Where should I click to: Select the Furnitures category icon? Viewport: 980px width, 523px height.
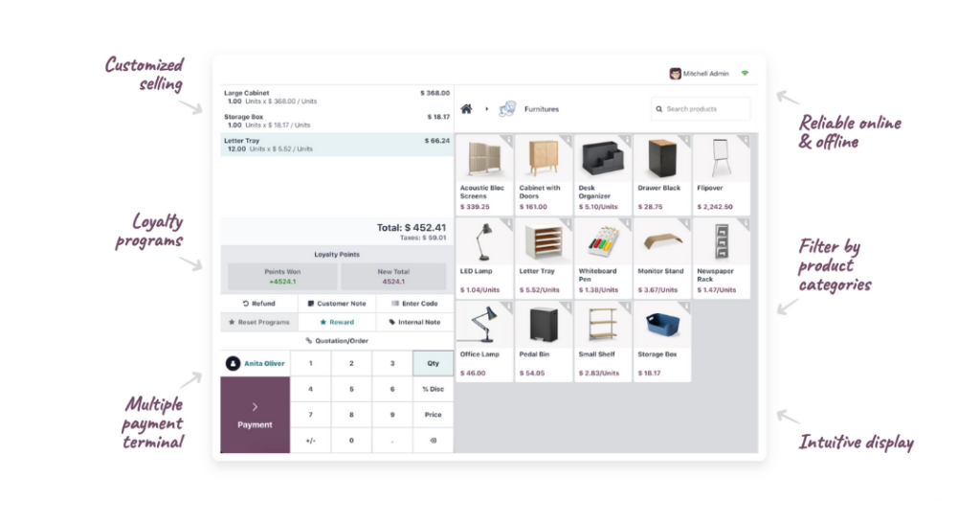[x=507, y=109]
